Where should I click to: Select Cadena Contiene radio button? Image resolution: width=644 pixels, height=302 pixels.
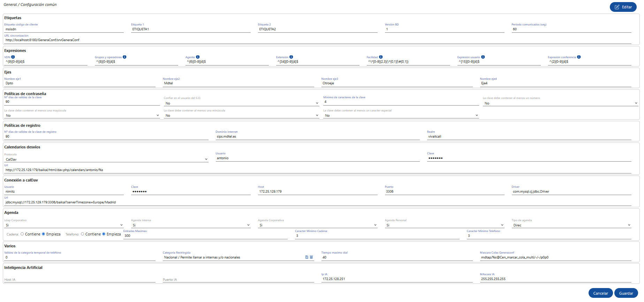click(x=22, y=234)
